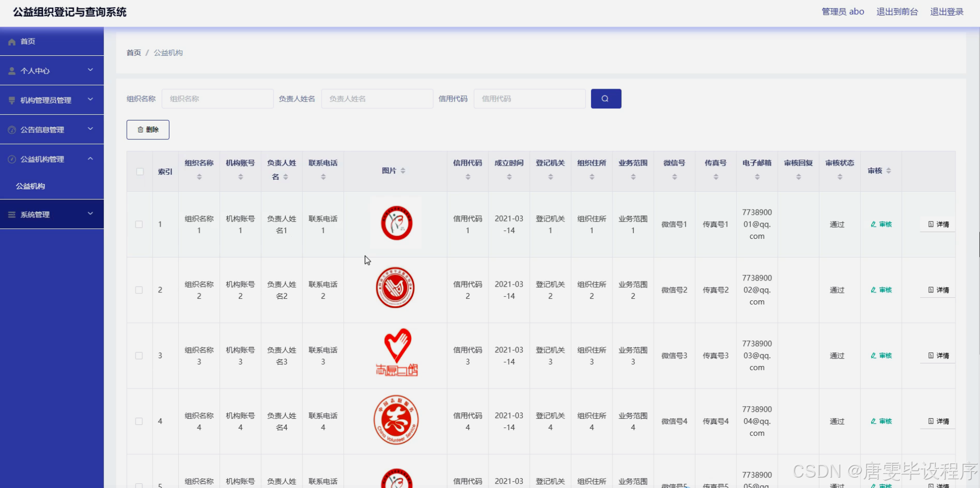Check the checkbox for row 3
Viewport: 980px width, 488px height.
(x=139, y=356)
